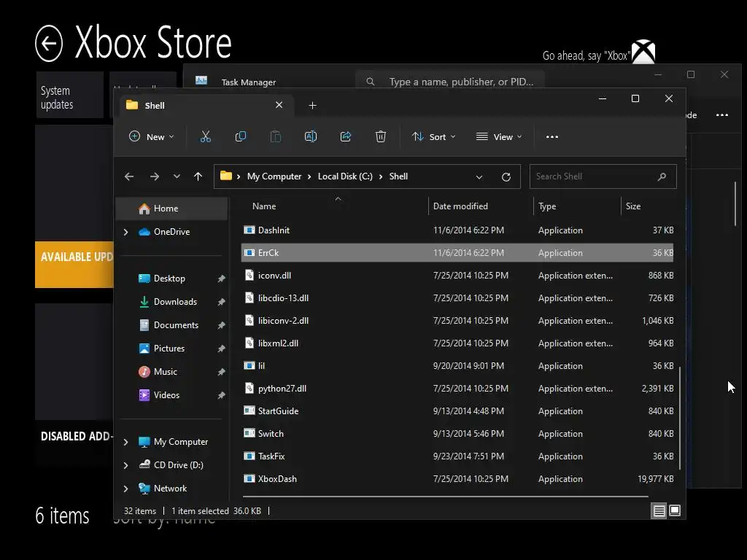The image size is (747, 560).
Task: Switch to large icons view in status bar
Action: click(x=675, y=510)
